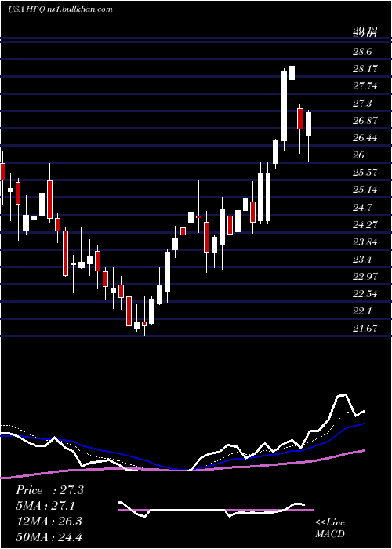
Task: Click the '<<Live MACD' label
Action: [x=330, y=528]
